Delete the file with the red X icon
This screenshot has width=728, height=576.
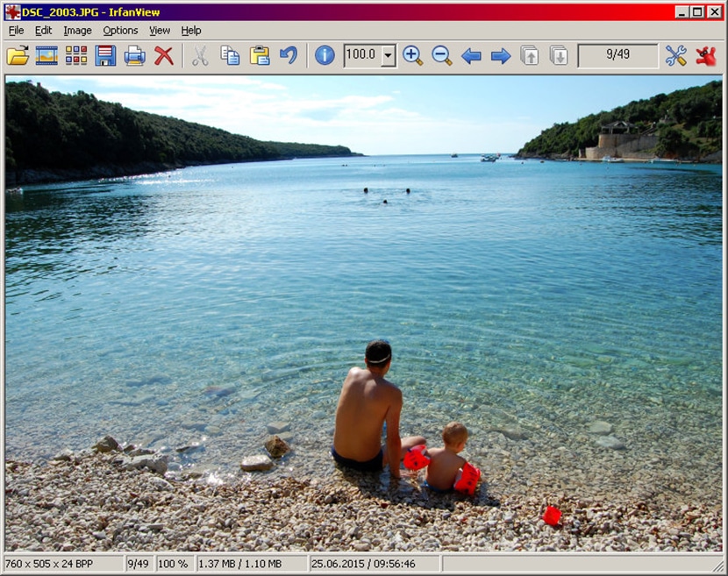pyautogui.click(x=163, y=56)
